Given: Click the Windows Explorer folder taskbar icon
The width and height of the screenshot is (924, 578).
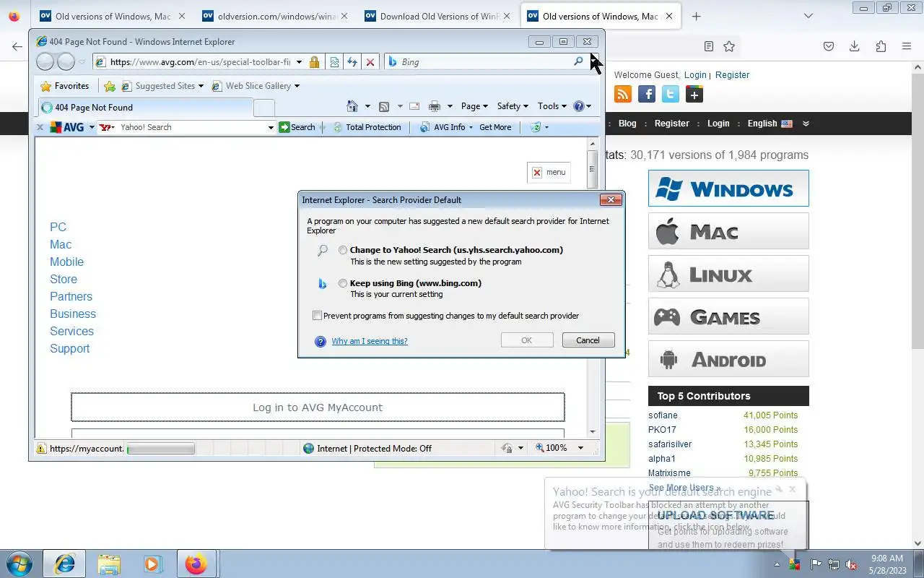Looking at the screenshot, I should [x=108, y=564].
